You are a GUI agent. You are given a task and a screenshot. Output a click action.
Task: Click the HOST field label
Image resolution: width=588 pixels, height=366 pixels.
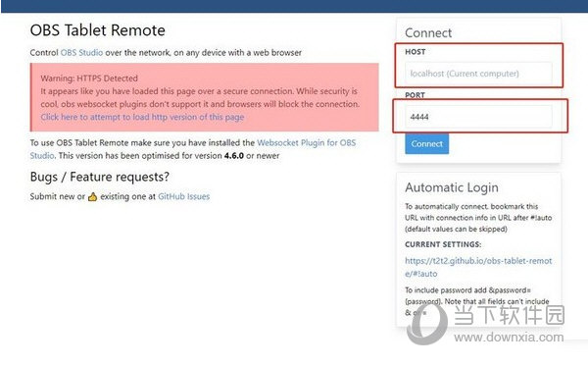(416, 52)
